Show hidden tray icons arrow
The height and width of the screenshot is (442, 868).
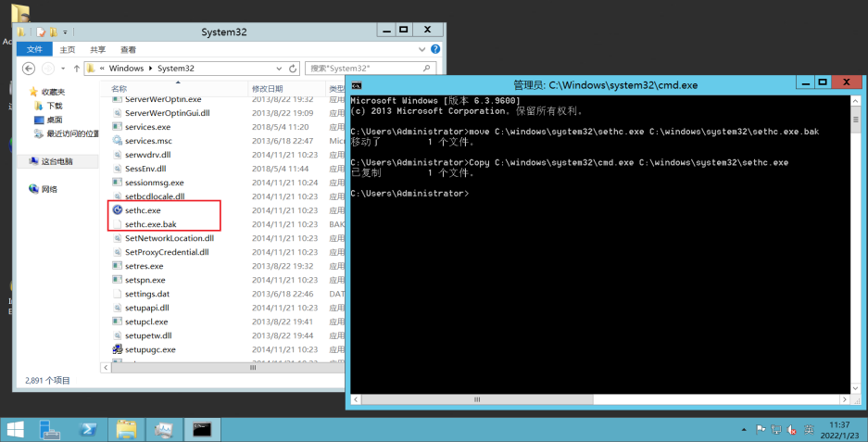coord(744,429)
